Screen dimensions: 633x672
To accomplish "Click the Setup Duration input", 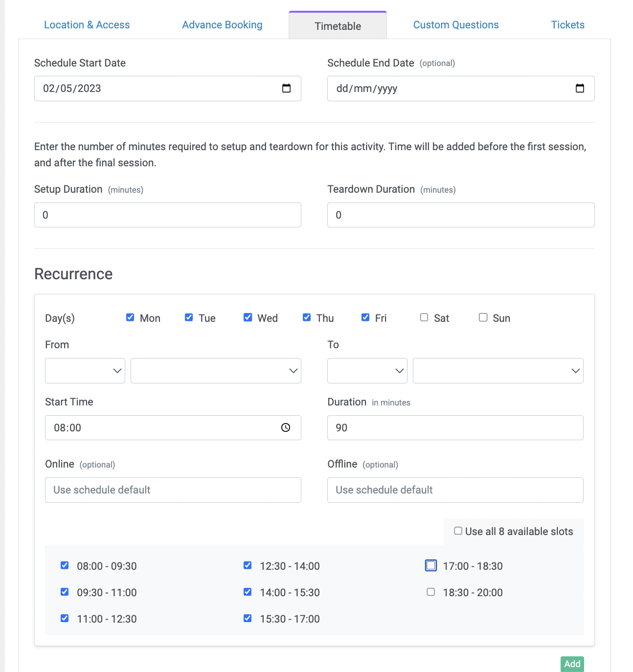I will click(168, 215).
